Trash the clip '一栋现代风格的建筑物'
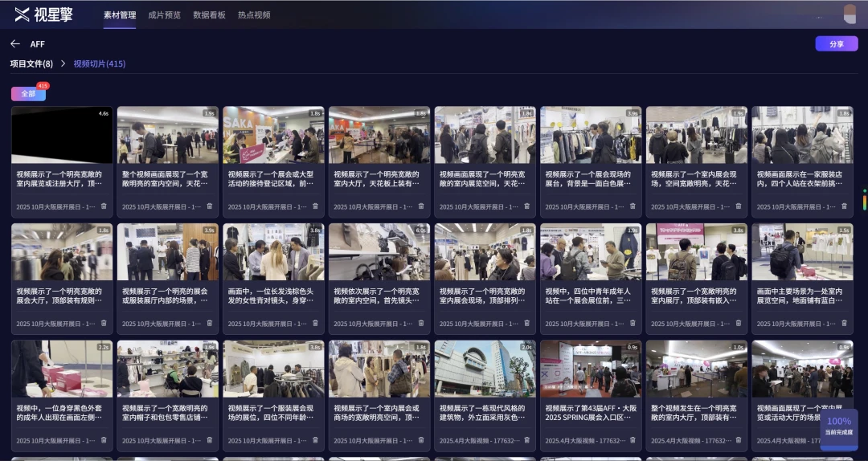This screenshot has width=868, height=461. [x=526, y=441]
